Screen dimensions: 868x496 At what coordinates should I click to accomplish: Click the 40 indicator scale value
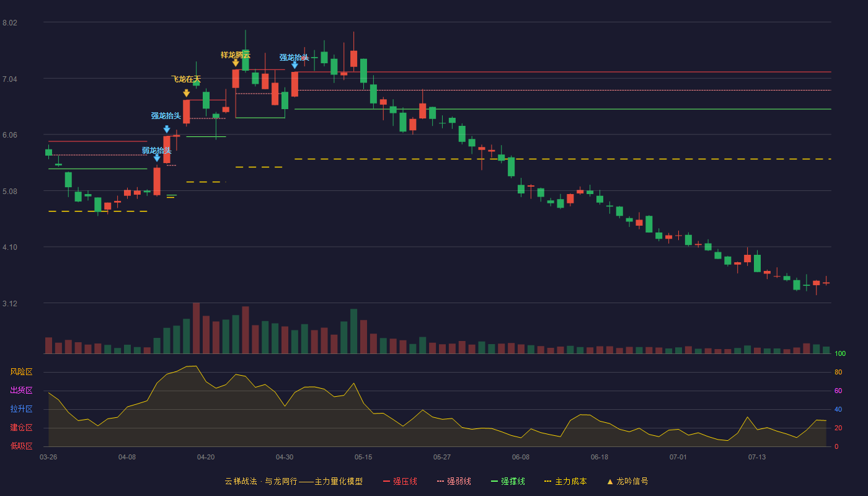pyautogui.click(x=838, y=410)
